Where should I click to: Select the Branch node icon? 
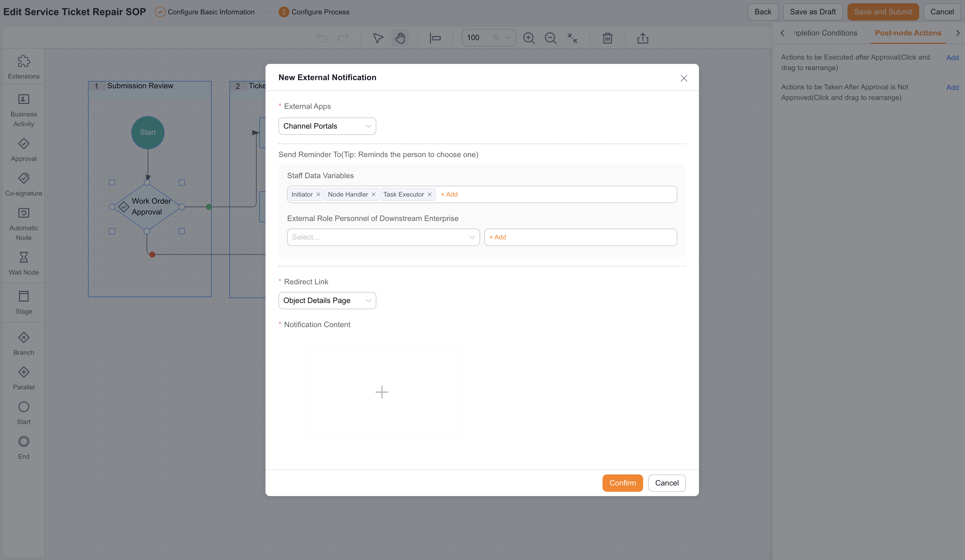(x=24, y=337)
